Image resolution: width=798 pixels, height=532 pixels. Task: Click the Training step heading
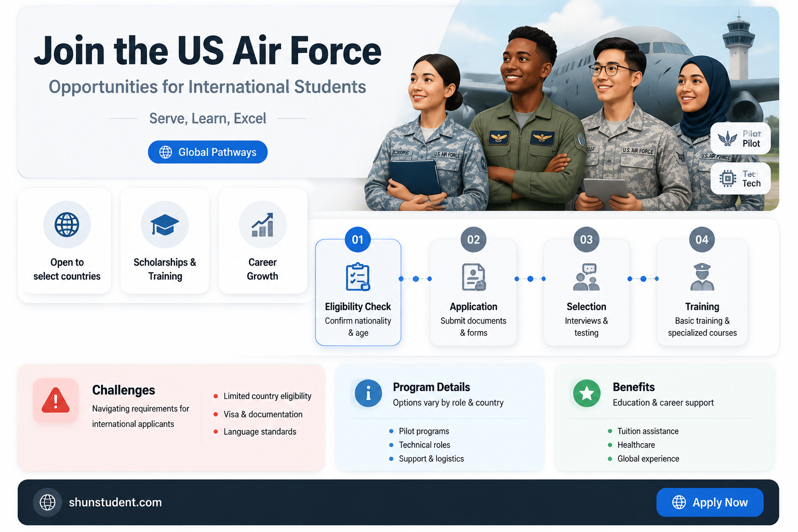[702, 307]
